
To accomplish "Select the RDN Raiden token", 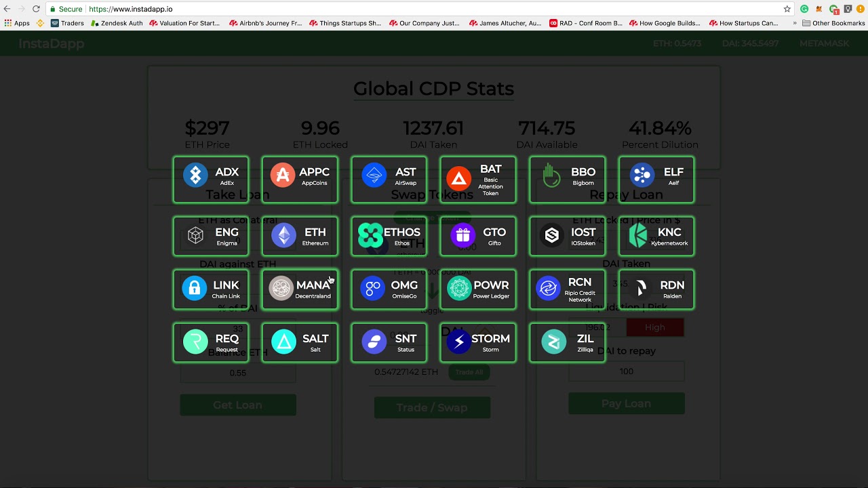I will [656, 289].
